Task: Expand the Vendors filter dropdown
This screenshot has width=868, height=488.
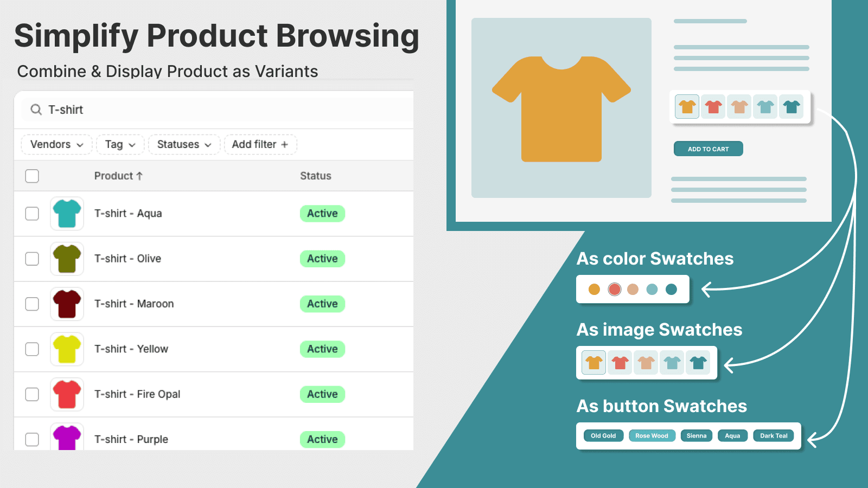Action: [56, 145]
